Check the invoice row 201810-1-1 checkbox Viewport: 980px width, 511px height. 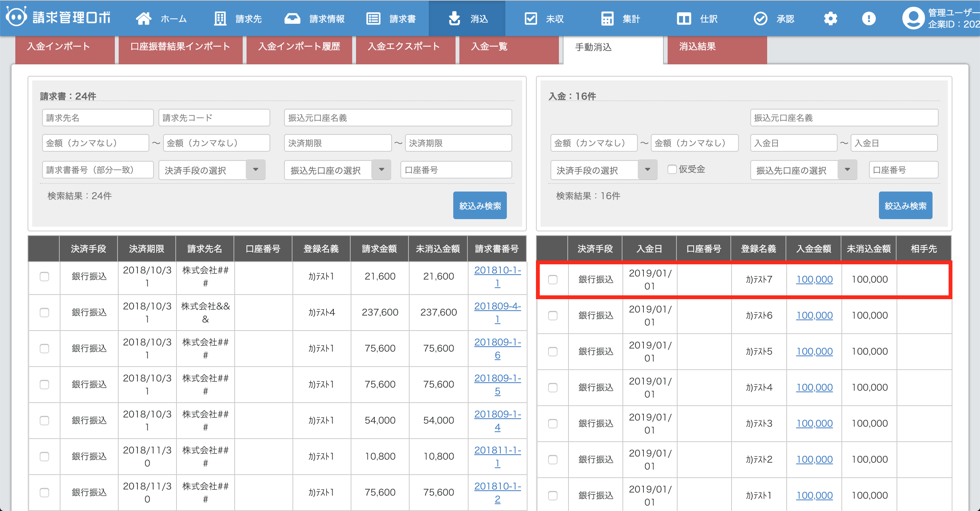44,277
